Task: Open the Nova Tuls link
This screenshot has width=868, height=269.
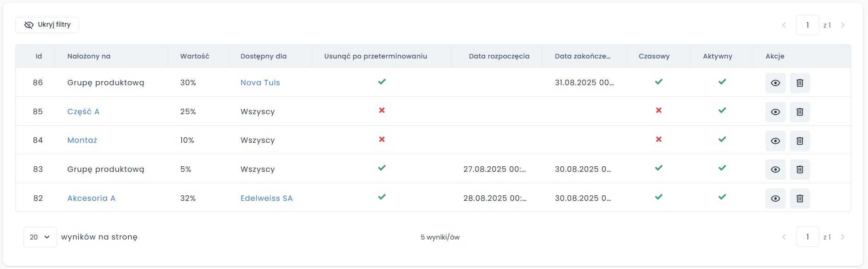Action: click(x=260, y=83)
